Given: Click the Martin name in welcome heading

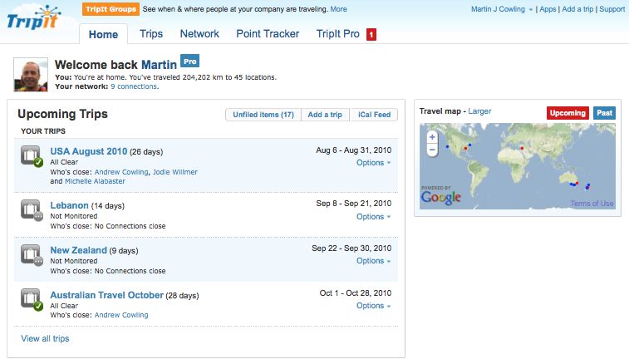Looking at the screenshot, I should 159,65.
